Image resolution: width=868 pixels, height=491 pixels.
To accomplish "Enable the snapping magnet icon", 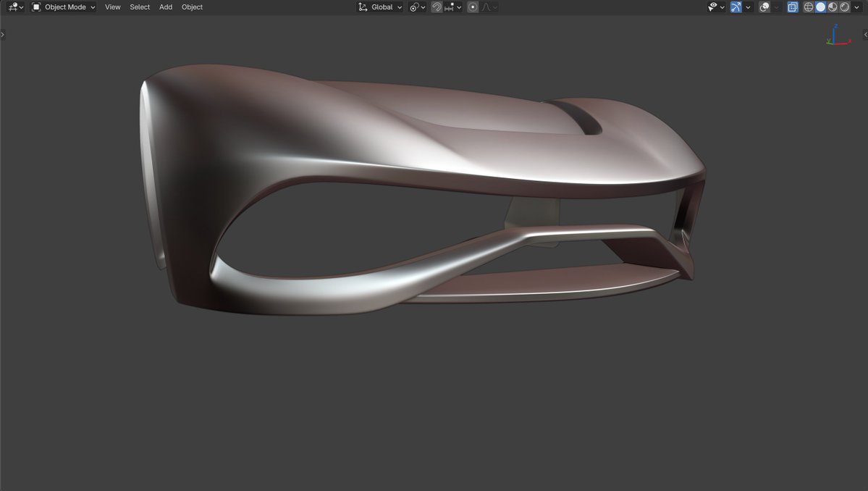I will coord(436,7).
